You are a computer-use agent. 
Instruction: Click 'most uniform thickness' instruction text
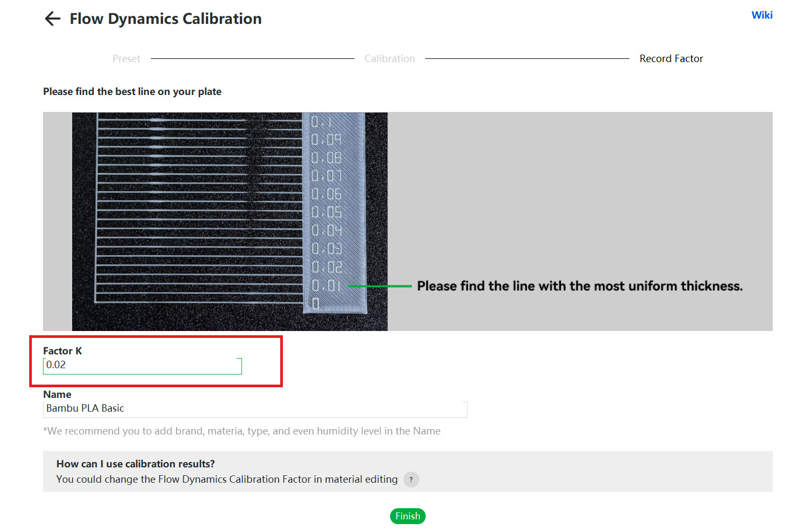(x=580, y=286)
